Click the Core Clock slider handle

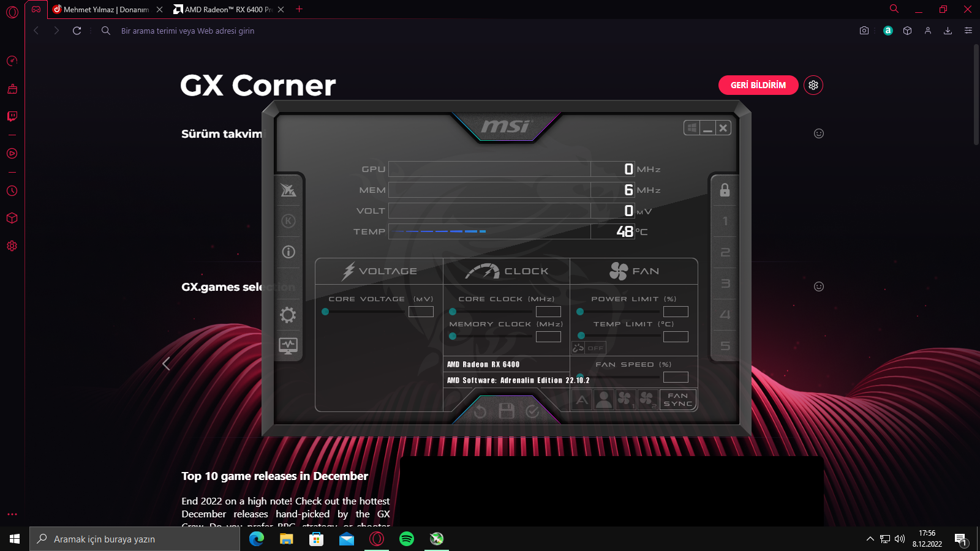coord(453,312)
